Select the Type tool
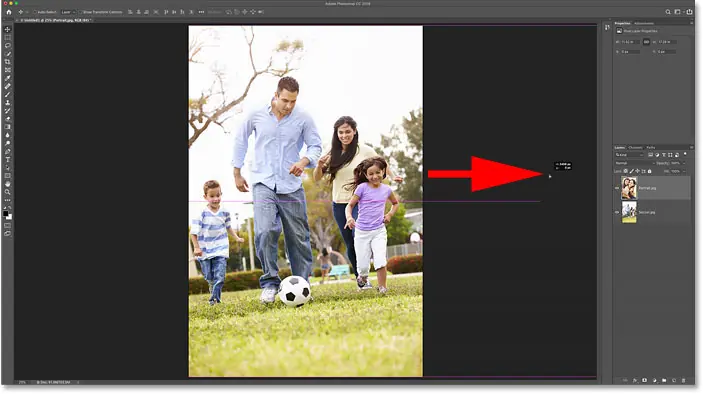The image size is (703, 394). point(8,160)
